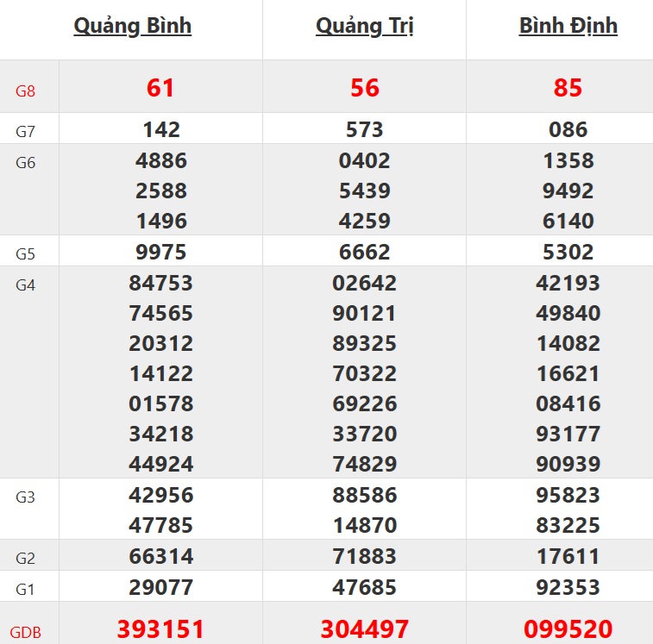
Task: Click Quảng Bình G8 number 61
Action: pos(160,87)
